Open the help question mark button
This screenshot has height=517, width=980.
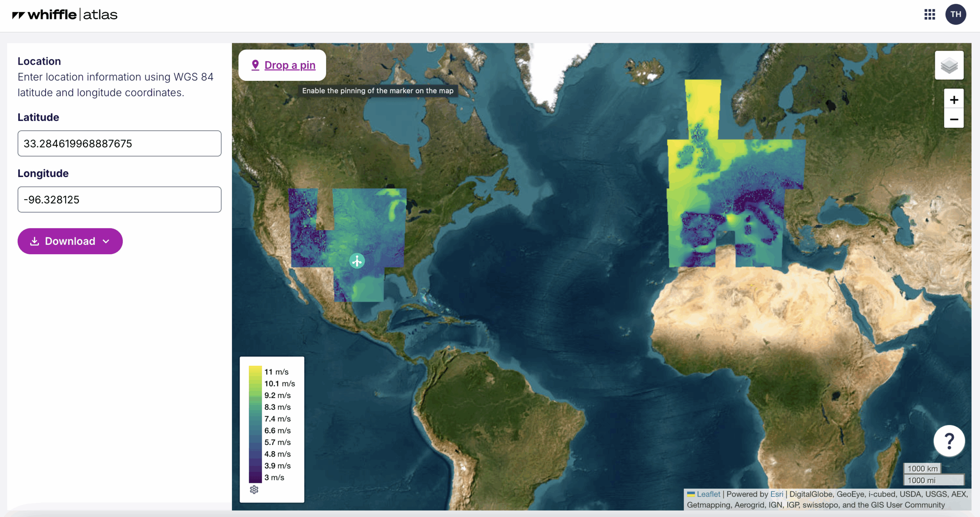point(949,441)
